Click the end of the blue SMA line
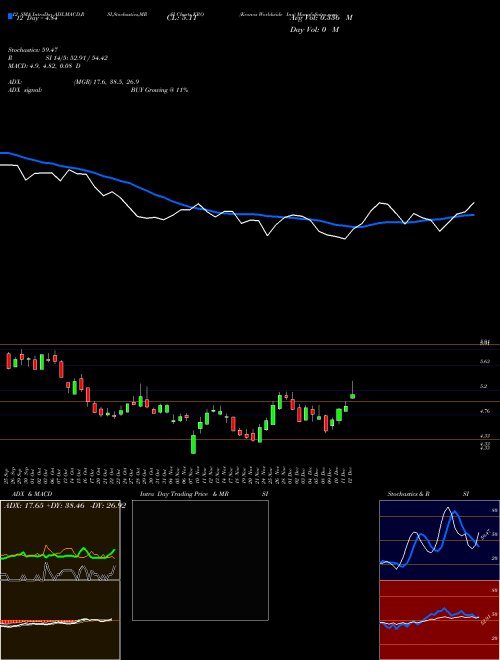The width and height of the screenshot is (500, 660). [x=473, y=215]
